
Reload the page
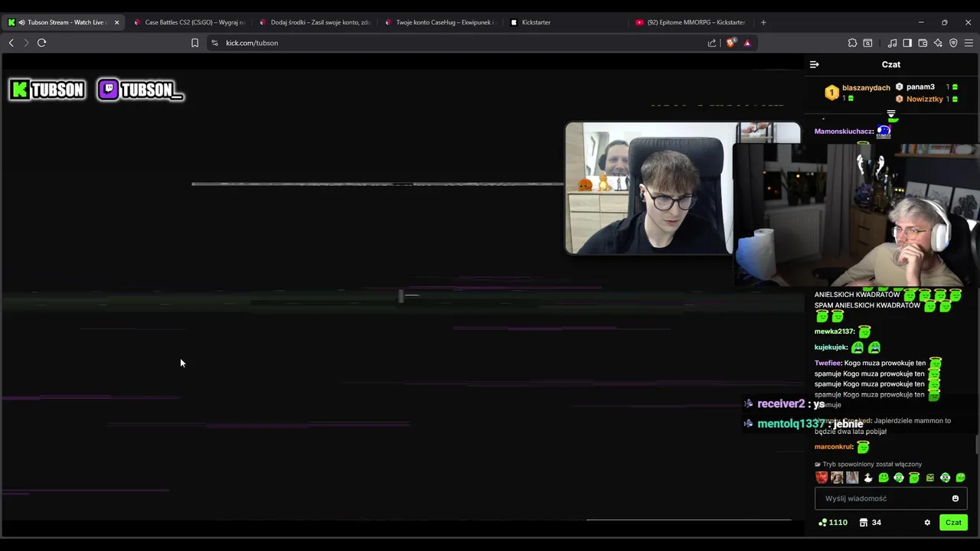click(41, 43)
